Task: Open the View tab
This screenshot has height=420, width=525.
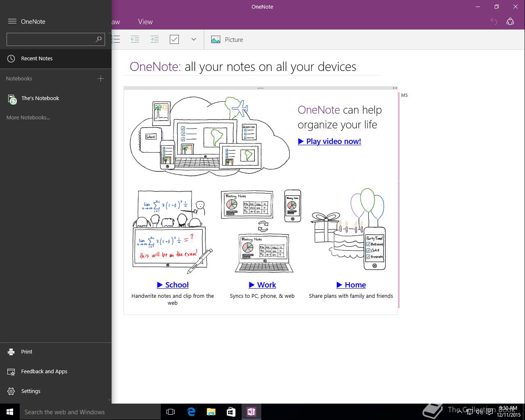Action: coord(145,22)
